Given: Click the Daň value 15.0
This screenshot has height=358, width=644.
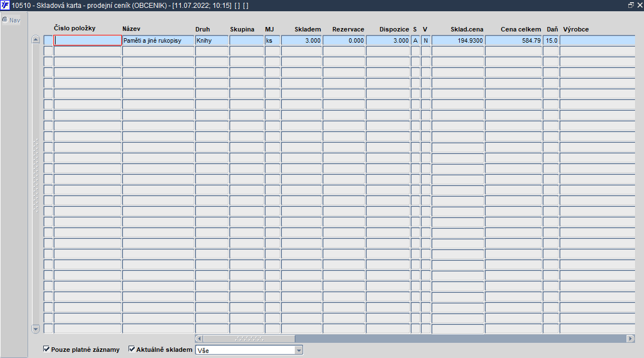Looking at the screenshot, I should point(551,40).
